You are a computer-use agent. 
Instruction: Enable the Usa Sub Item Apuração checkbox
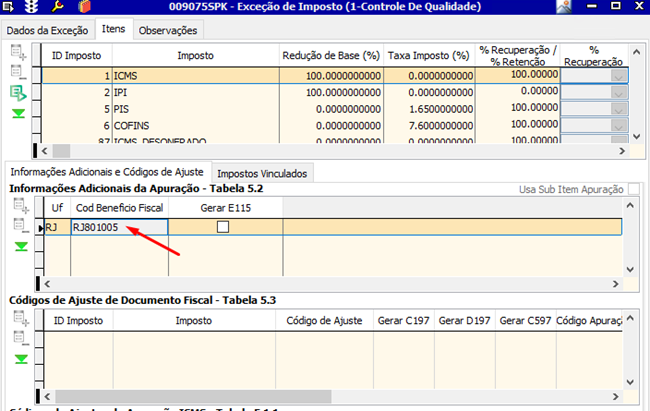tap(634, 189)
